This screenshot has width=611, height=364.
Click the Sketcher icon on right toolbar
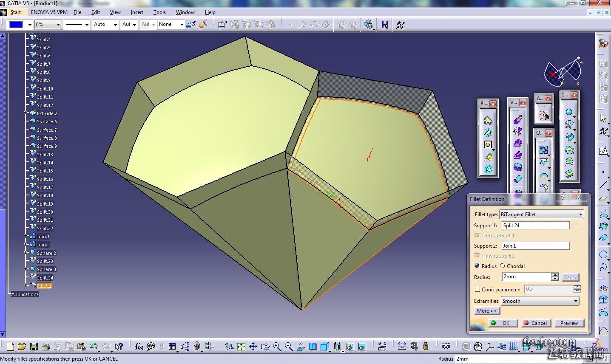603,151
